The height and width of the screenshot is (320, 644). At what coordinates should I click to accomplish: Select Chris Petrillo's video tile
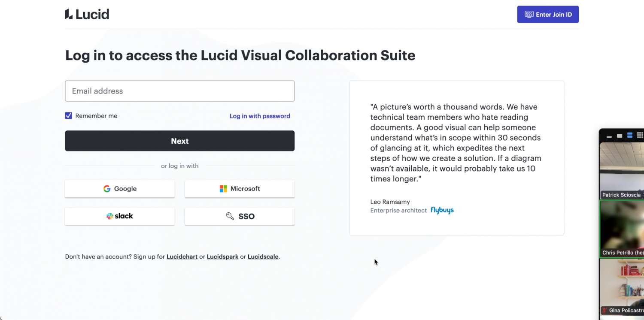(622, 229)
